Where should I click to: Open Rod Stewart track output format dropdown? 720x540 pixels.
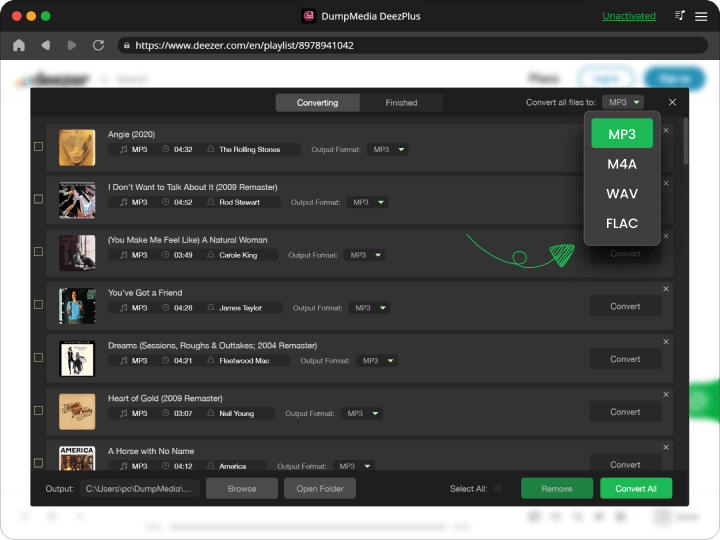(x=367, y=202)
